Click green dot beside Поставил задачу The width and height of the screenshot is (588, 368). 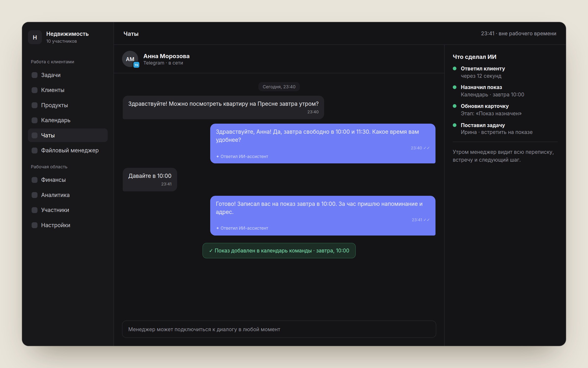454,125
